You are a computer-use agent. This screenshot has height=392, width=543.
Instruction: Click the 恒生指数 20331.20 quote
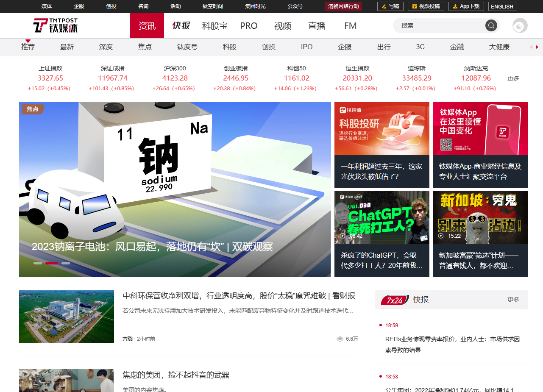(357, 78)
